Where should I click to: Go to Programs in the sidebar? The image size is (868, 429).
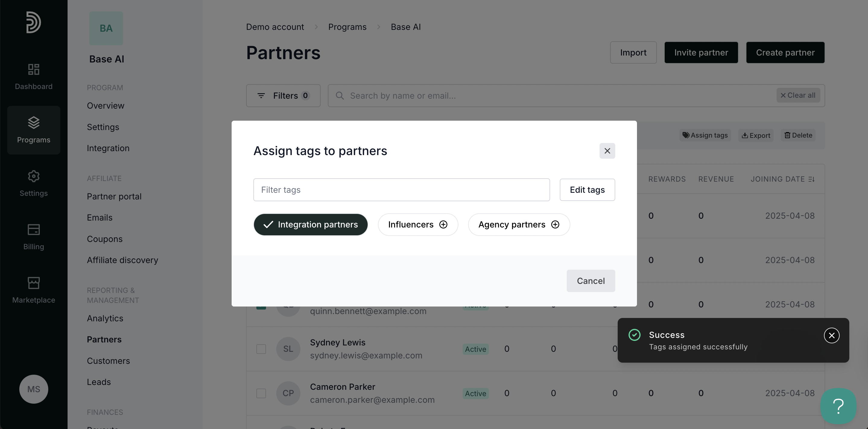pyautogui.click(x=34, y=130)
